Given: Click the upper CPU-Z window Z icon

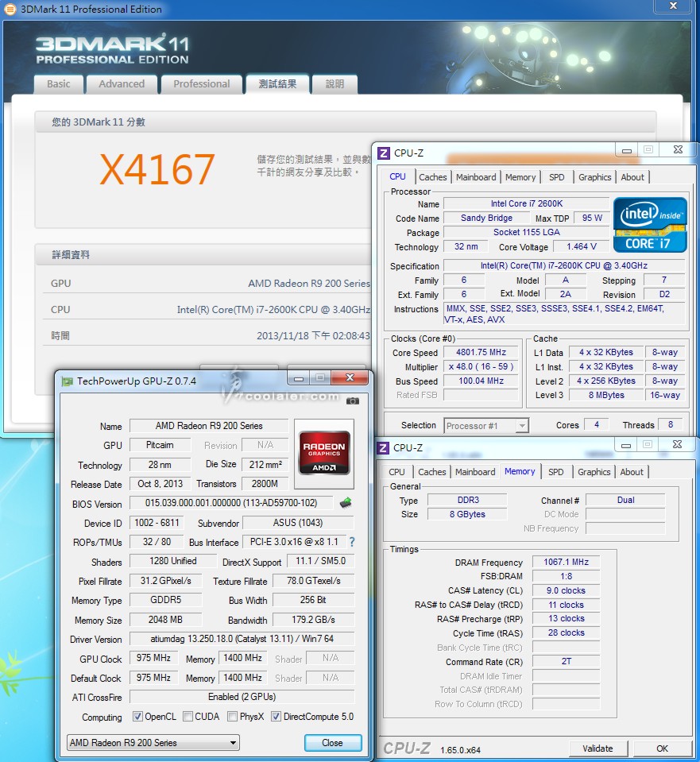Looking at the screenshot, I should pyautogui.click(x=384, y=153).
